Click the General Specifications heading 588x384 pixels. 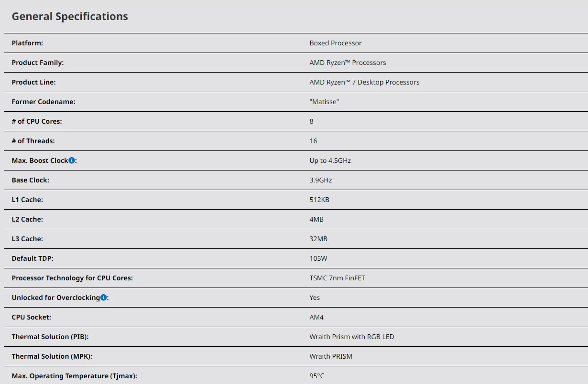click(x=70, y=16)
